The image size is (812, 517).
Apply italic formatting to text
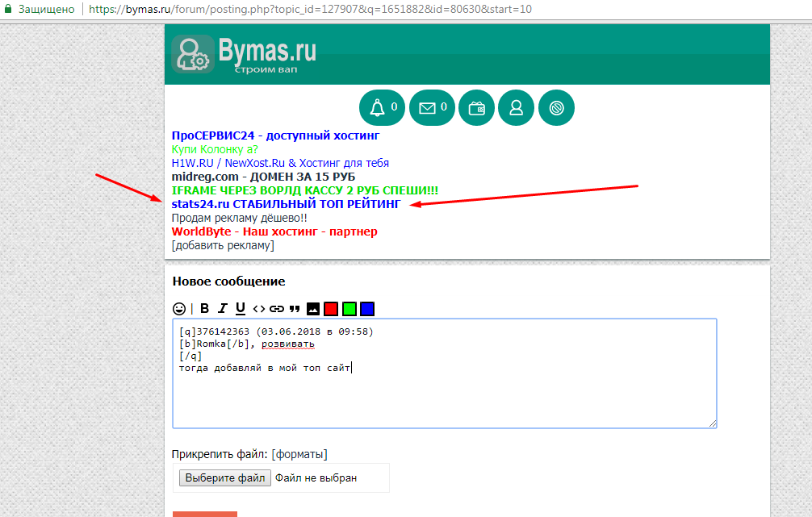tap(223, 308)
